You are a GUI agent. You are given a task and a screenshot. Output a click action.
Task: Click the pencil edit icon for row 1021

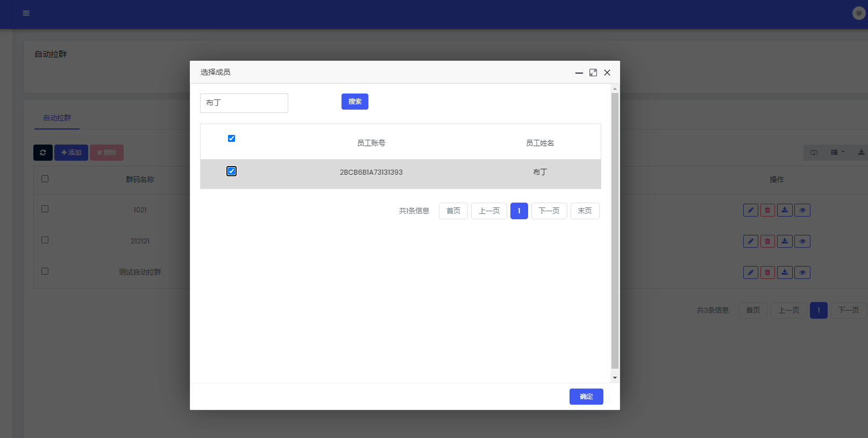click(x=750, y=210)
